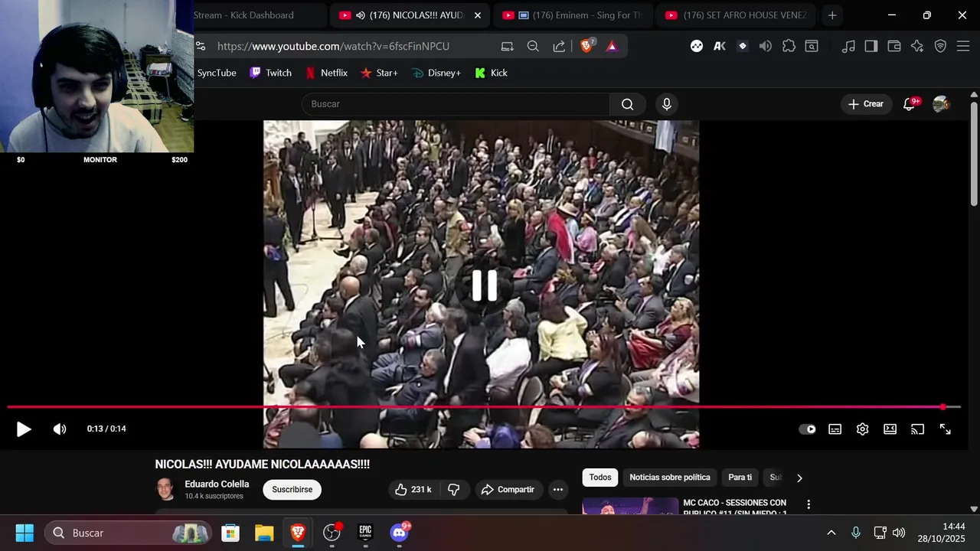Show more filter chips with the arrow
This screenshot has height=551, width=980.
tap(799, 478)
